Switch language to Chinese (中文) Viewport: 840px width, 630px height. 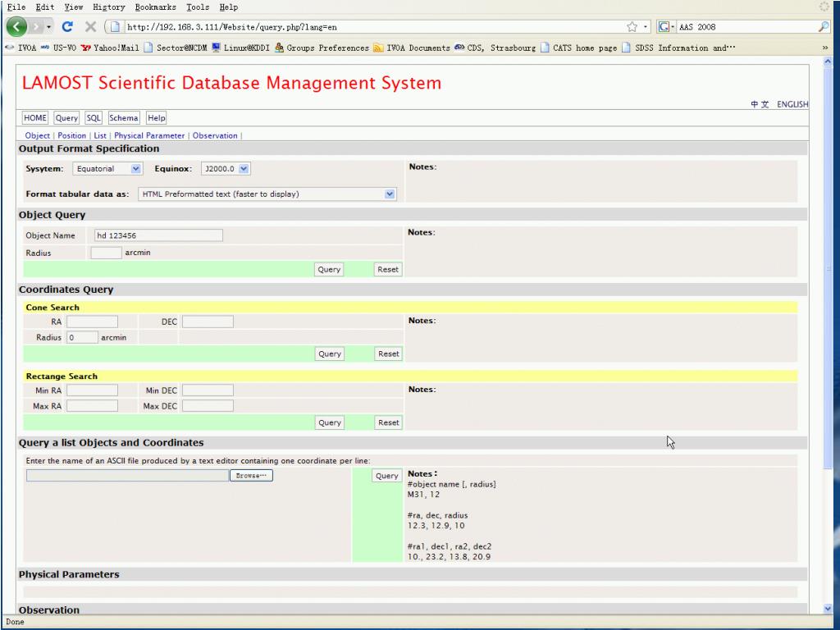760,104
